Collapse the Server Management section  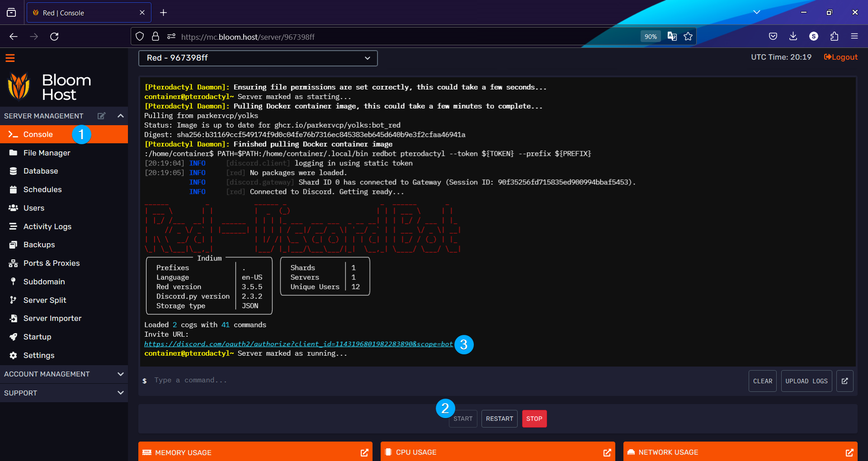[120, 116]
